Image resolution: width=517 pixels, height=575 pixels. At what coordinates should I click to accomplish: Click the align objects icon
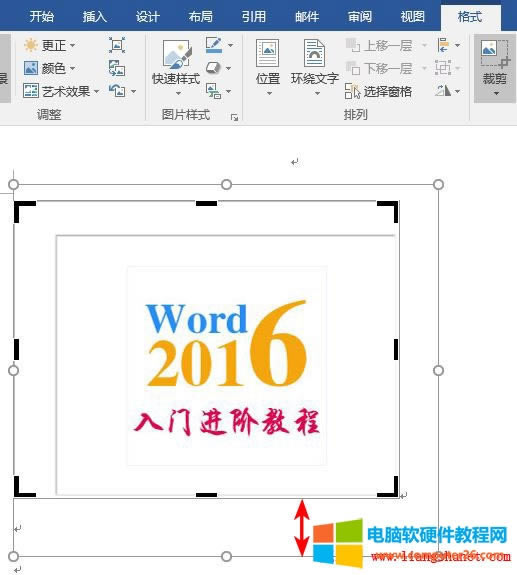[443, 45]
